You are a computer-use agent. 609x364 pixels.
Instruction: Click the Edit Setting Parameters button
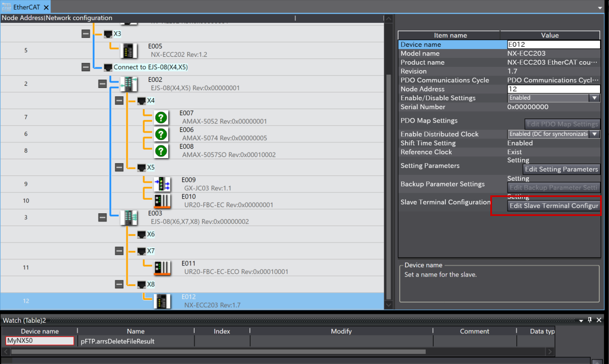click(561, 169)
